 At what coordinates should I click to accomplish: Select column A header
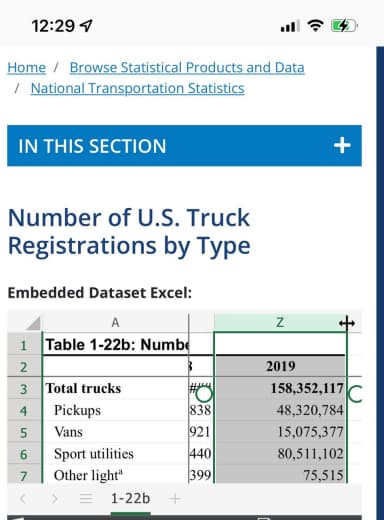(115, 323)
